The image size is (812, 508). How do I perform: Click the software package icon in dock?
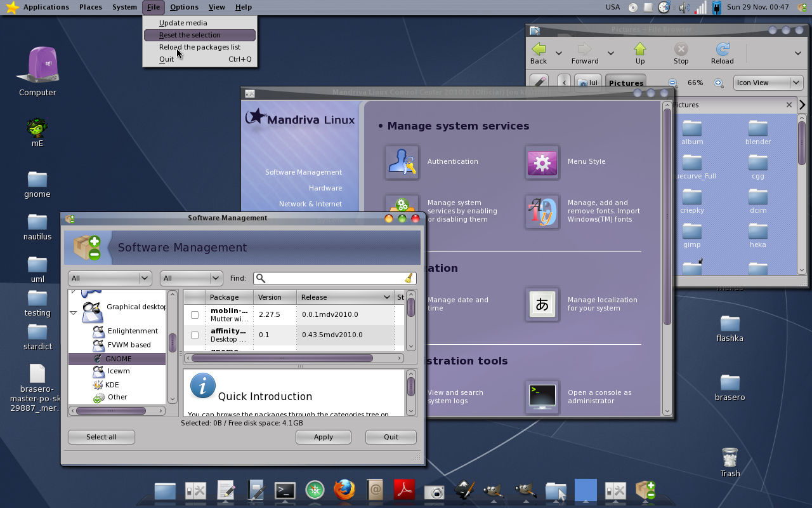pos(645,490)
